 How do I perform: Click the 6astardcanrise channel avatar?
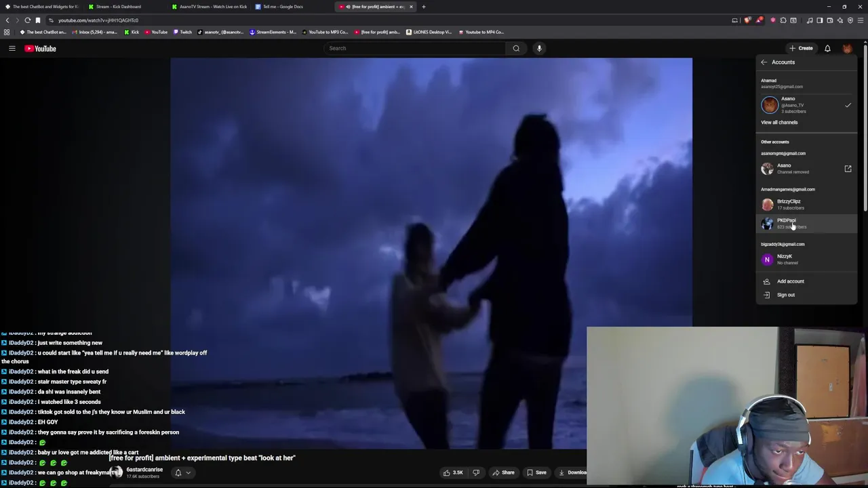(x=116, y=472)
